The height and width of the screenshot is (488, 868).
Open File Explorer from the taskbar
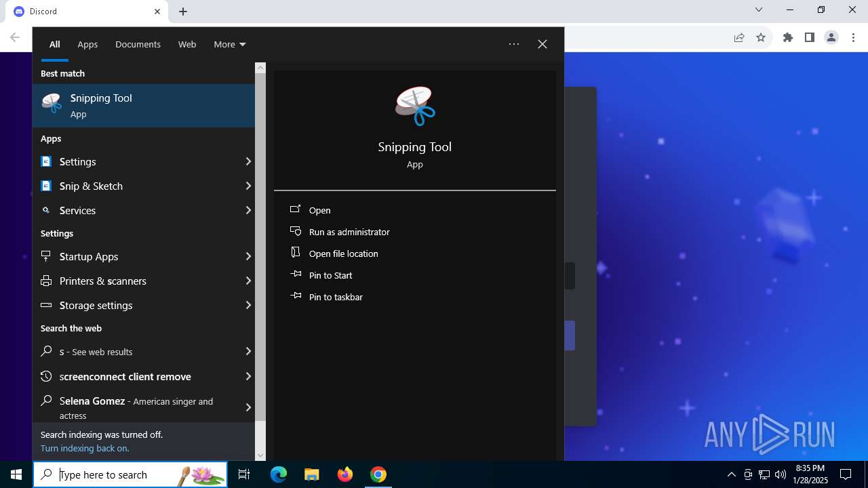[x=312, y=474]
